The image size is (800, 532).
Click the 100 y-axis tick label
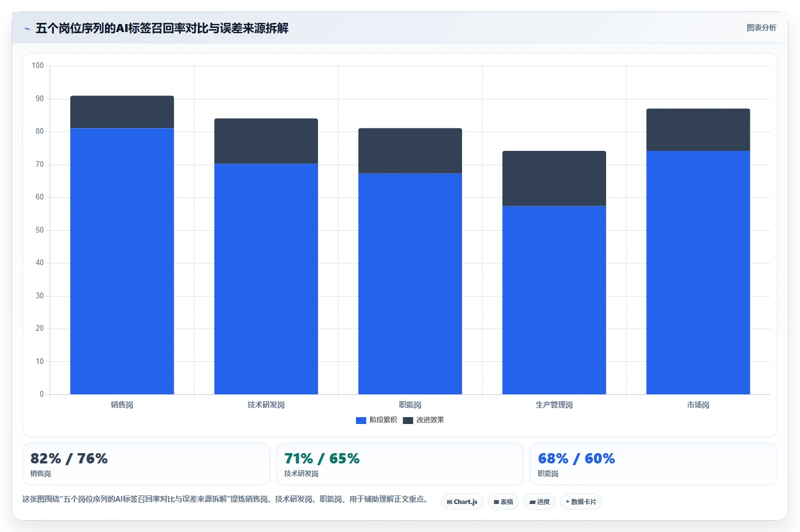(x=38, y=66)
